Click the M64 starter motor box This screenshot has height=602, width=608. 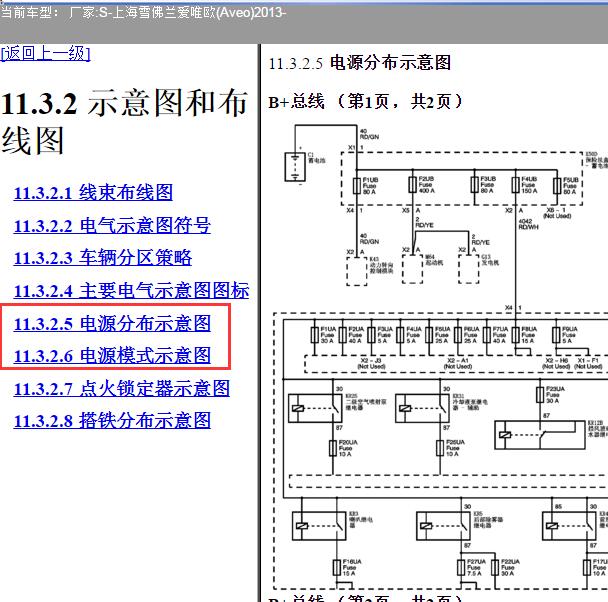(x=413, y=269)
